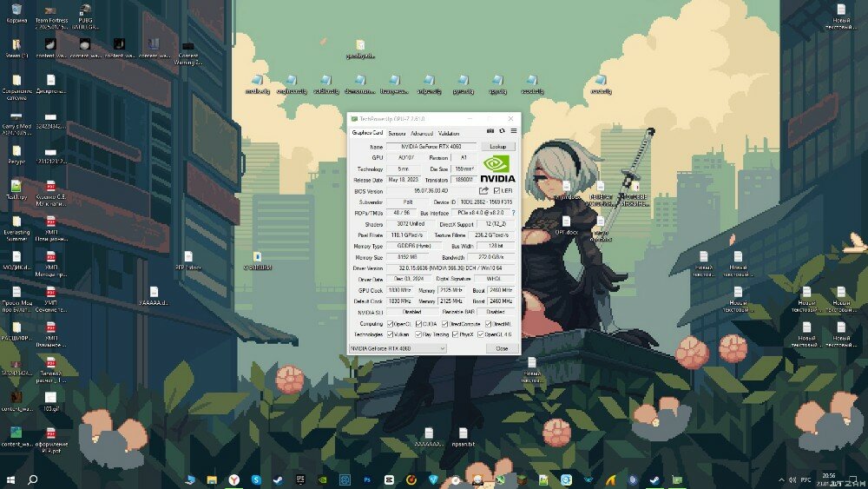Toggle the OpenCL checkbox

[x=390, y=324]
